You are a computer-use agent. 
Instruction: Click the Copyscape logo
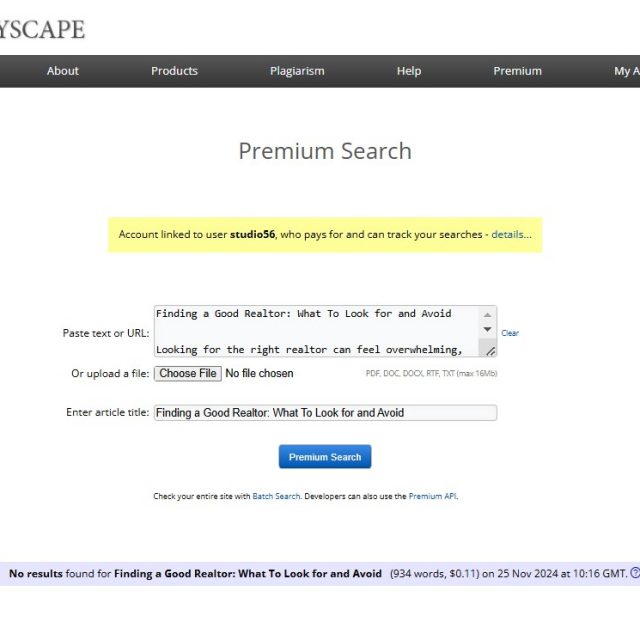[42, 29]
